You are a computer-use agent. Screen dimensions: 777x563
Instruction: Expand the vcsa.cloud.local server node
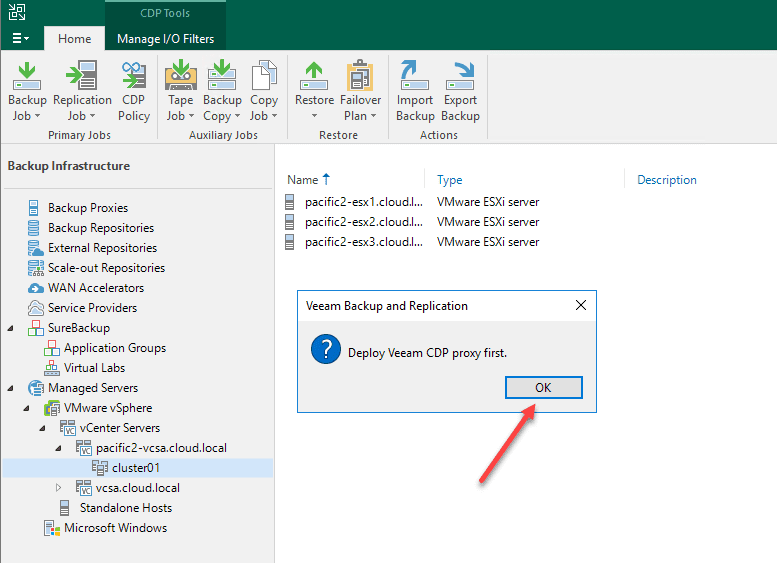point(59,488)
